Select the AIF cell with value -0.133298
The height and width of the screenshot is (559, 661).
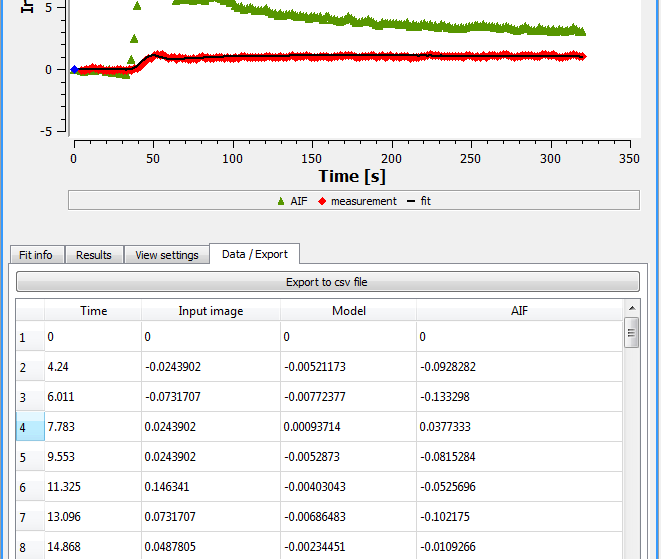click(x=519, y=397)
